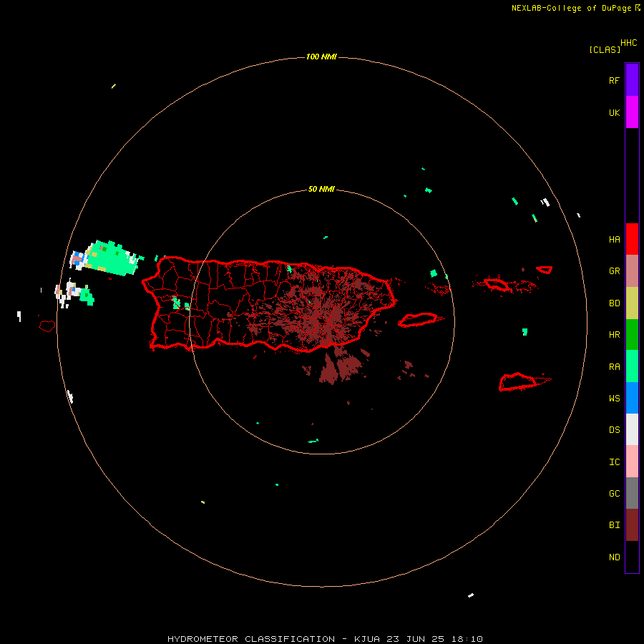
Task: Click the NEXLAB-College of DuPage credit text
Action: click(571, 8)
